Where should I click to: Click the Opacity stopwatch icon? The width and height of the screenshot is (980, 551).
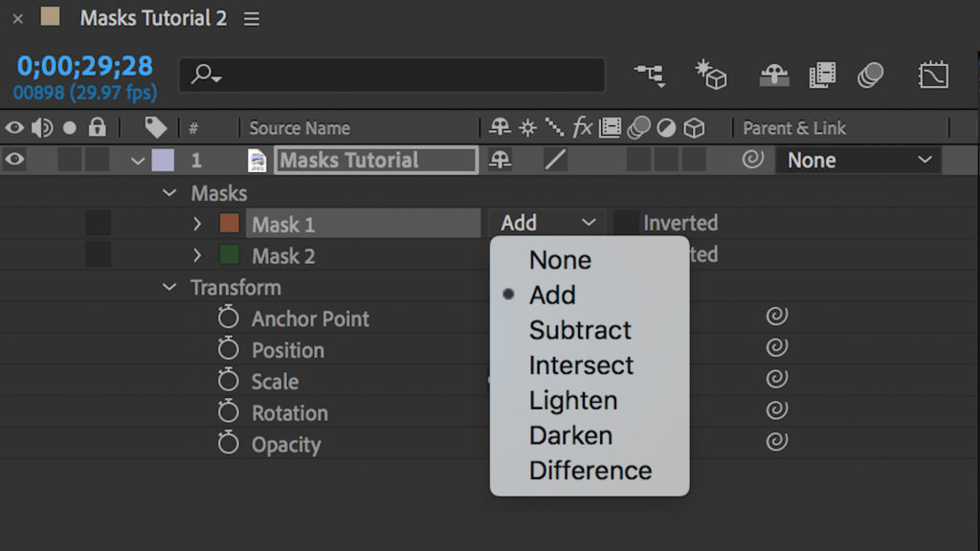(228, 445)
